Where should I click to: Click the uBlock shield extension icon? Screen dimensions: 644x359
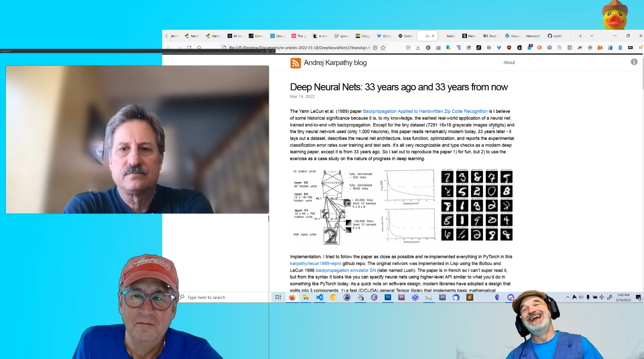pos(509,48)
